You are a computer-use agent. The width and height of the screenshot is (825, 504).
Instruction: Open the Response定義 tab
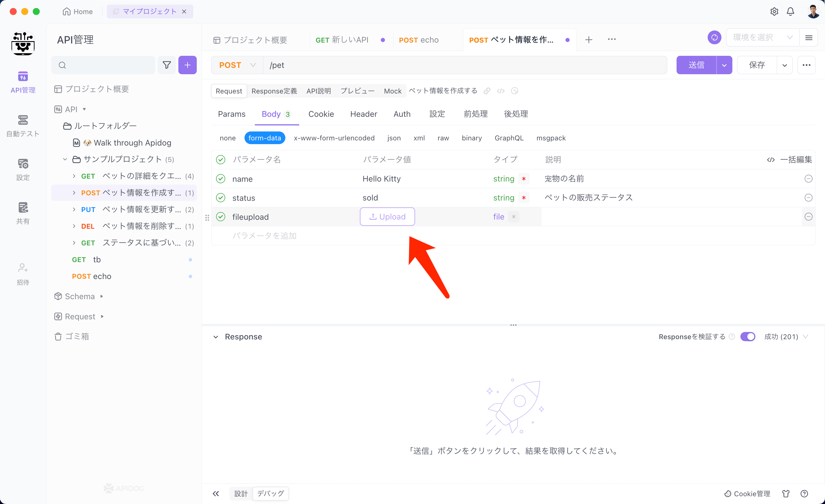(274, 91)
